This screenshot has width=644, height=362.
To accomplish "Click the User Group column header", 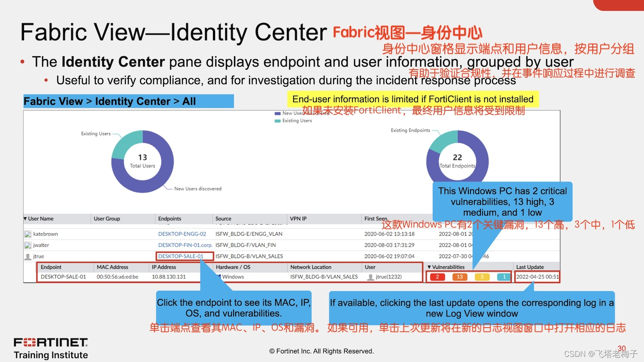I will click(107, 219).
